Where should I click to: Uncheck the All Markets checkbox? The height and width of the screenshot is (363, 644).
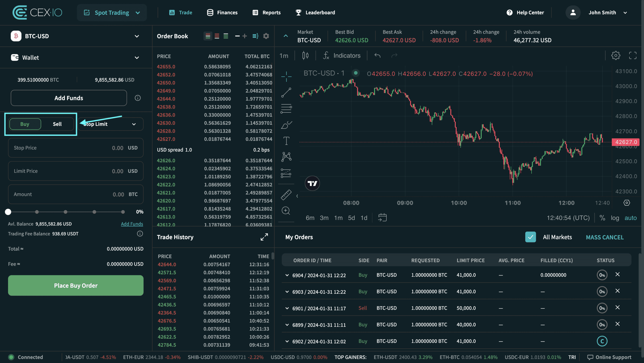tap(530, 237)
